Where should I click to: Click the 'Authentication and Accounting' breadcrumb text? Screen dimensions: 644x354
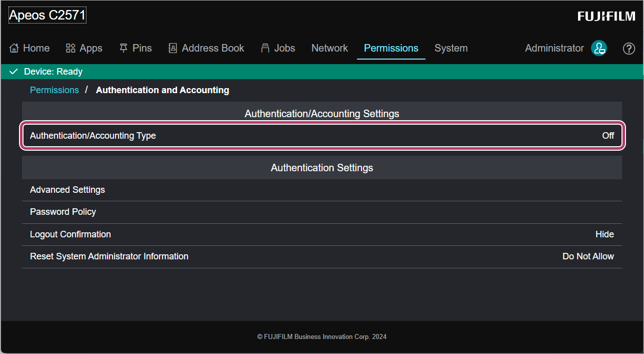tap(162, 90)
